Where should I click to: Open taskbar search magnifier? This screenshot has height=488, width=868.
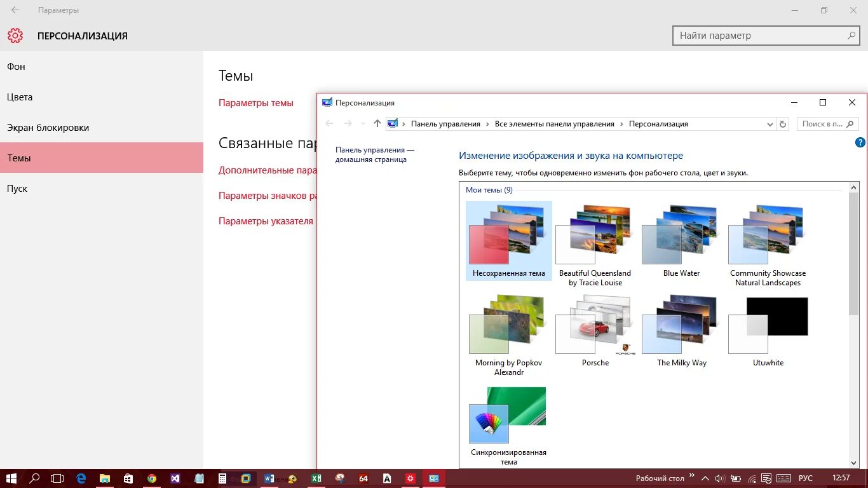coord(35,478)
